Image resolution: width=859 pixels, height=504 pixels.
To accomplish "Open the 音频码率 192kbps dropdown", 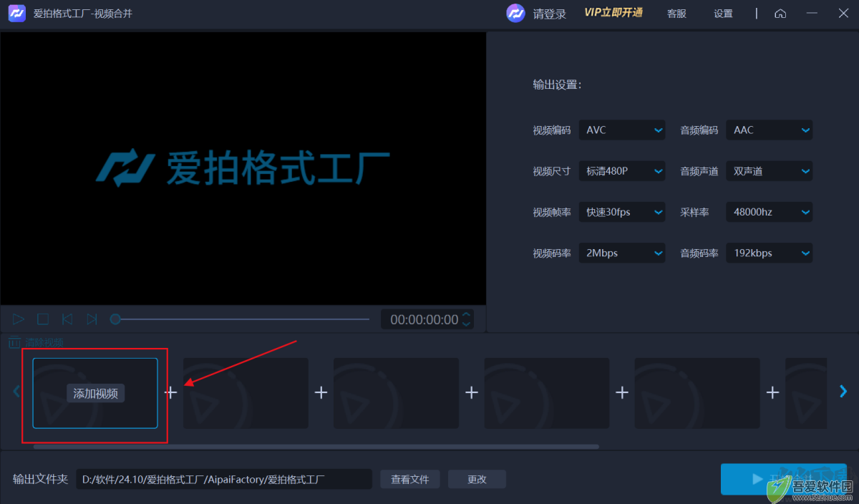I will [x=770, y=253].
